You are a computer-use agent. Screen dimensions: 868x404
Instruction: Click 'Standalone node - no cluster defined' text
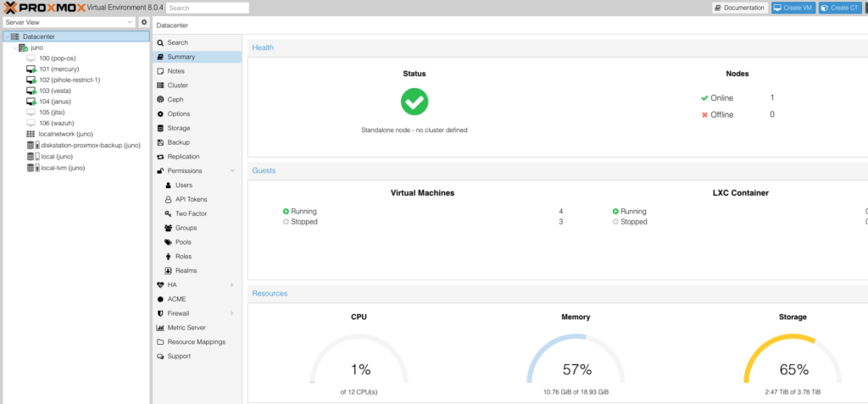point(414,130)
